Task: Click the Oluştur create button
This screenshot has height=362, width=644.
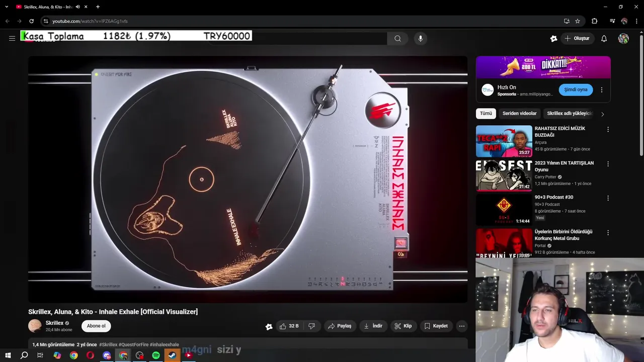Action: click(577, 39)
